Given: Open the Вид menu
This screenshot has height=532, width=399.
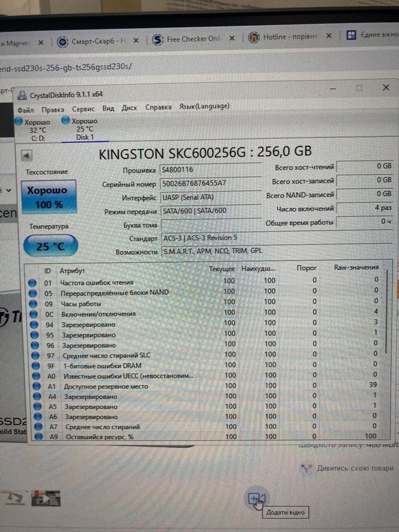Looking at the screenshot, I should coord(108,109).
